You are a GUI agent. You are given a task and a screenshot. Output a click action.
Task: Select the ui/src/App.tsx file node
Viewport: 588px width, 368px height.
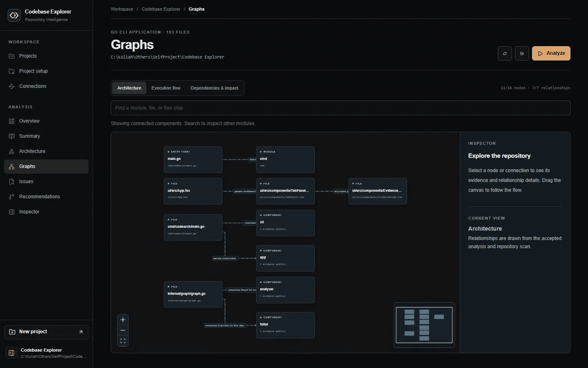pyautogui.click(x=193, y=191)
